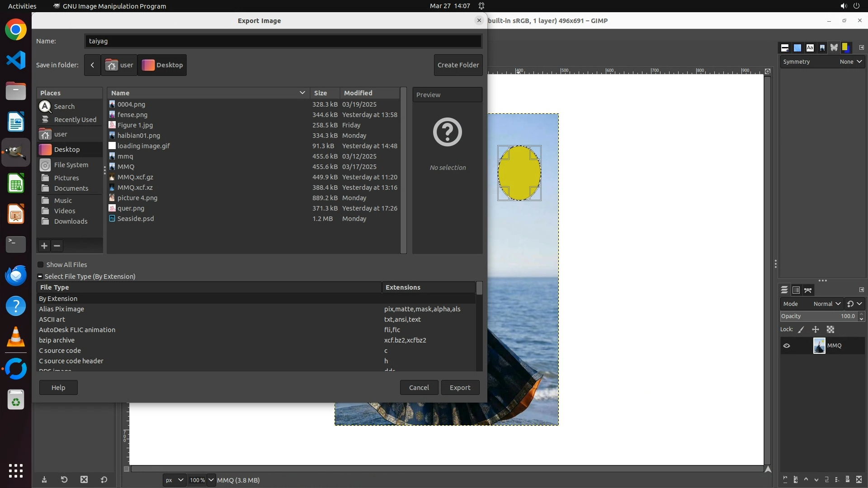Click the Export button
Screen dimensions: 868x488
(x=460, y=388)
